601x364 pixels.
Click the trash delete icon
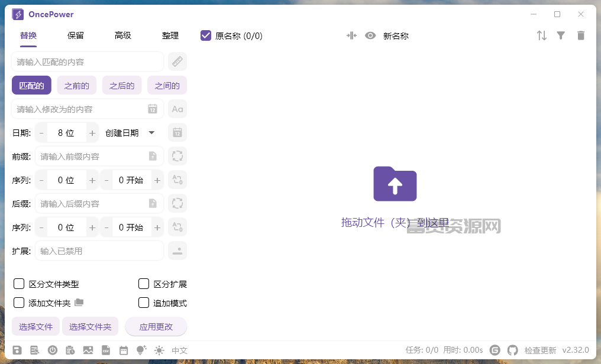[x=581, y=35]
